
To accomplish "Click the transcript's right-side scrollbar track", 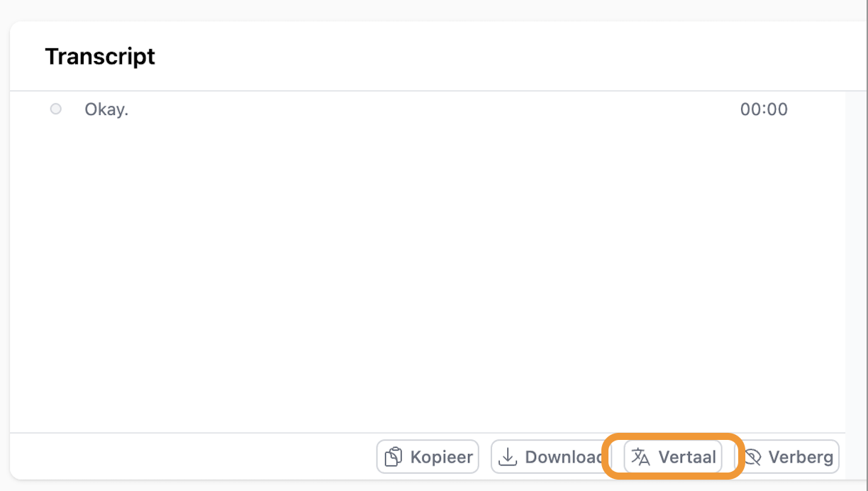I will point(856,263).
